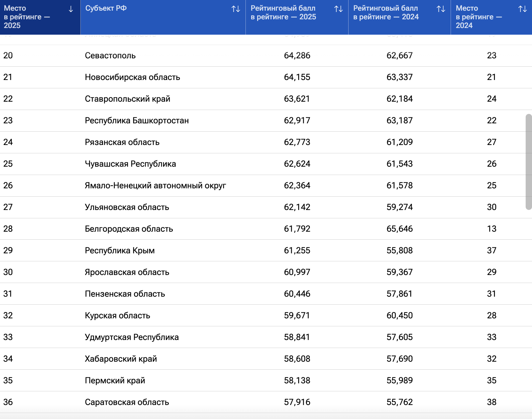Select Новосибирская область row
Image resolution: width=532 pixels, height=419 pixels.
[x=132, y=77]
